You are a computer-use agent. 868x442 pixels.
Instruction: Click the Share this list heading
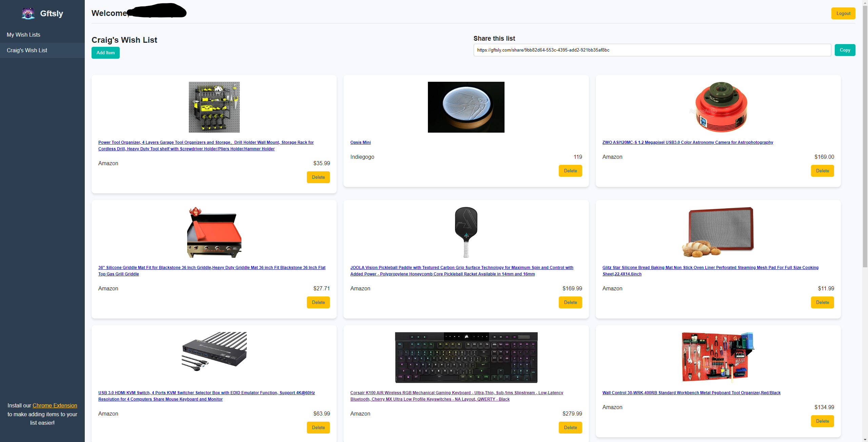pyautogui.click(x=494, y=39)
